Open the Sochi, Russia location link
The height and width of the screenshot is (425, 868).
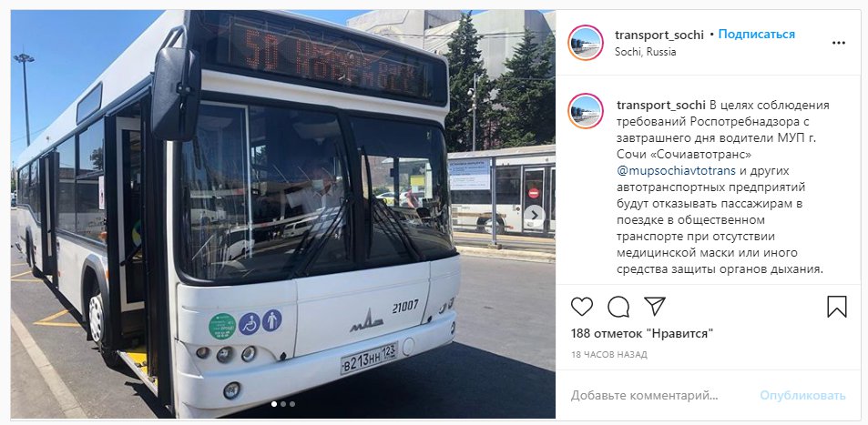[x=646, y=52]
